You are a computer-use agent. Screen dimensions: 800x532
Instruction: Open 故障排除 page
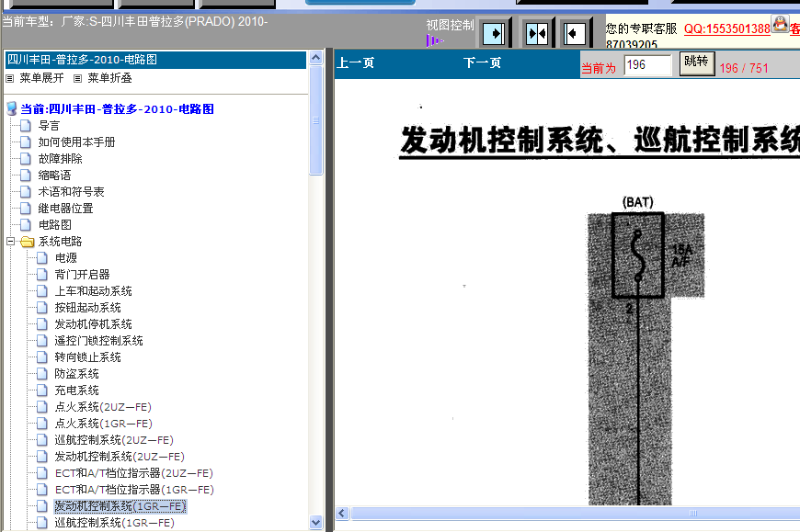[60, 159]
